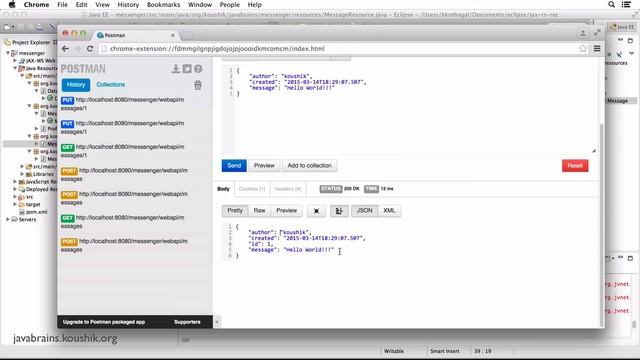
Task: Open Postman help question-mark icon
Action: [198, 69]
